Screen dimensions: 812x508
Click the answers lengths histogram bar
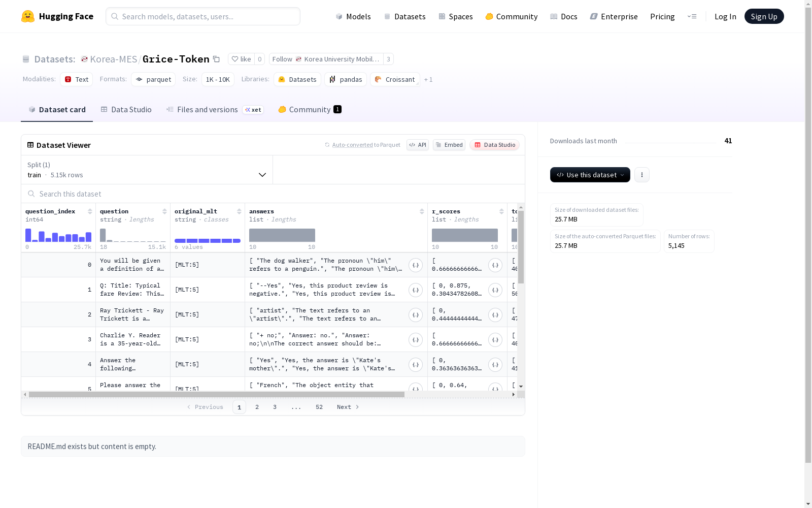[282, 235]
